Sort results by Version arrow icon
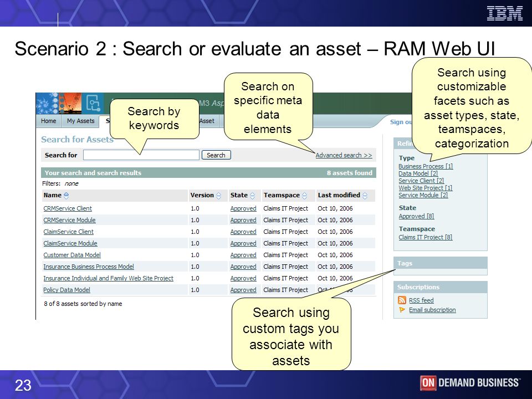Screen dimensions: 532x399 [218, 196]
